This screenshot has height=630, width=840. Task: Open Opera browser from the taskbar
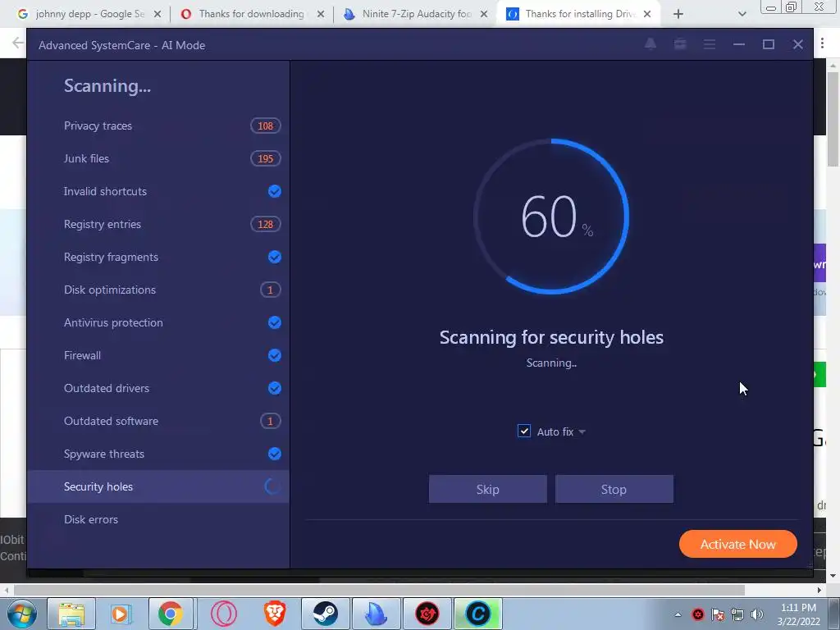[223, 614]
